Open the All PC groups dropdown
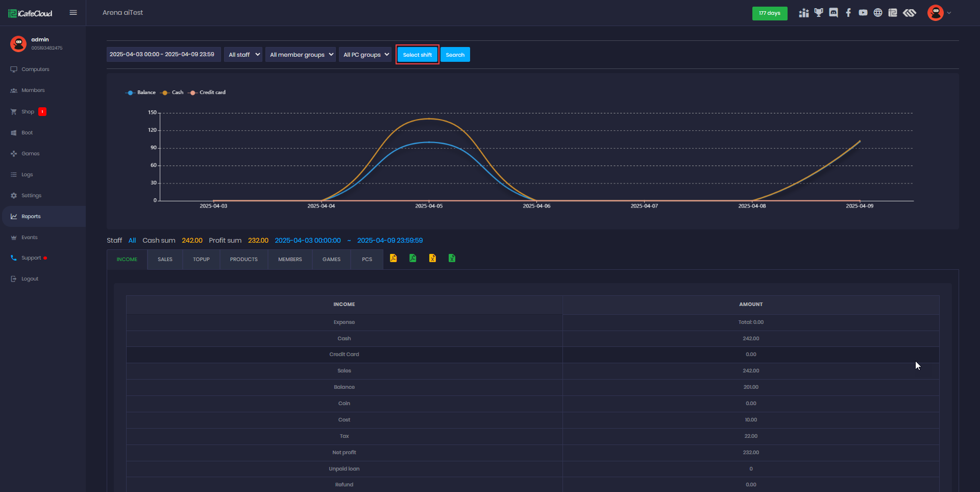Viewport: 980px width, 492px height. point(365,55)
